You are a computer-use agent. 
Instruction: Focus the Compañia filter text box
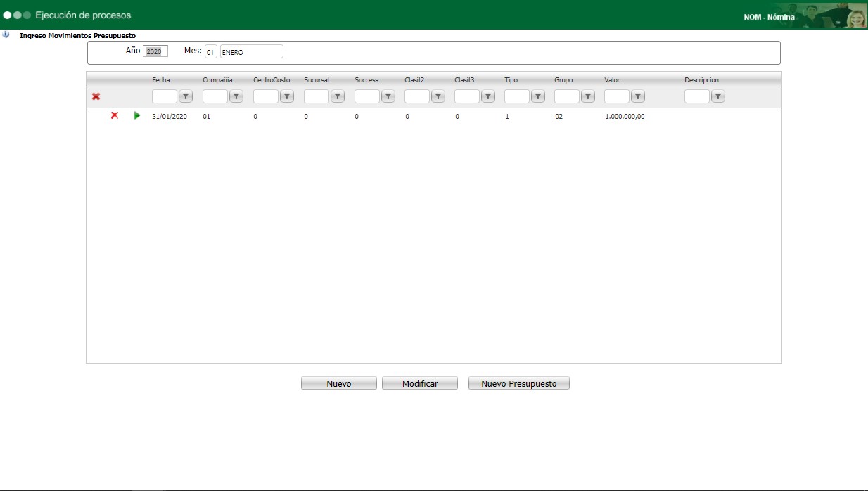click(x=215, y=96)
